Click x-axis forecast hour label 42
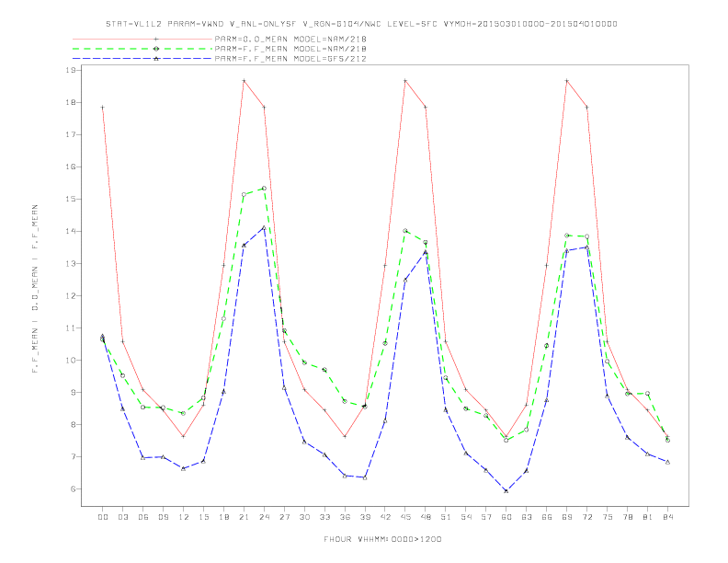The width and height of the screenshot is (728, 563). (385, 517)
